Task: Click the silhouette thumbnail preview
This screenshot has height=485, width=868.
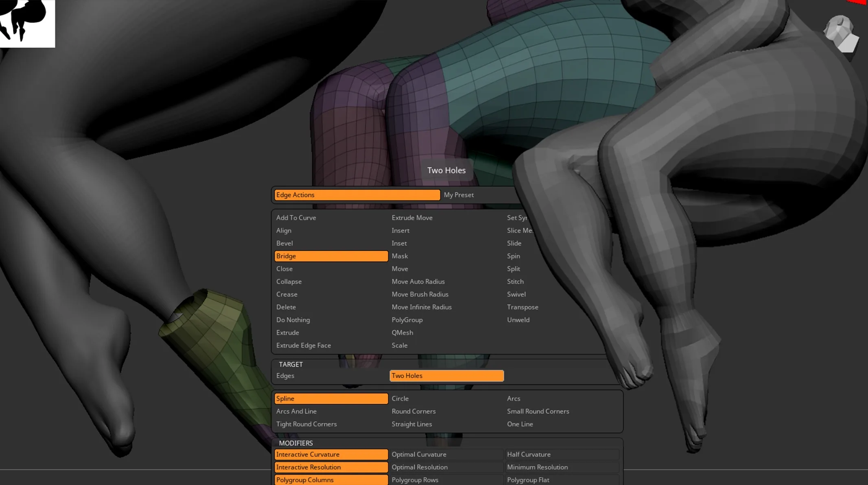Action: [27, 24]
